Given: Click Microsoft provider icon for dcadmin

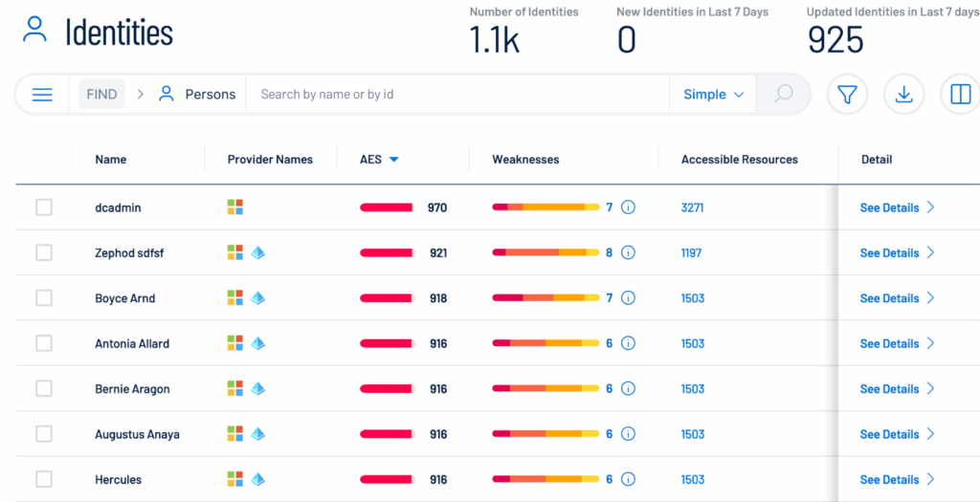Looking at the screenshot, I should pos(234,207).
